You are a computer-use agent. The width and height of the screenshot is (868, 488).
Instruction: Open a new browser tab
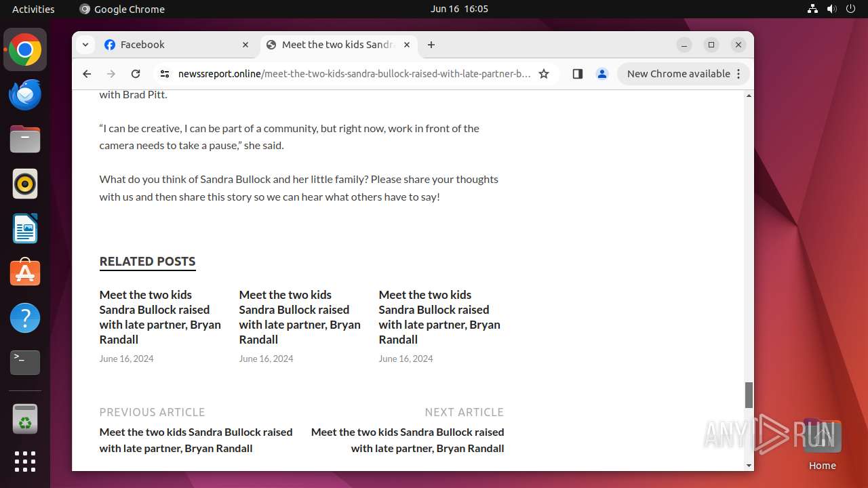[431, 45]
